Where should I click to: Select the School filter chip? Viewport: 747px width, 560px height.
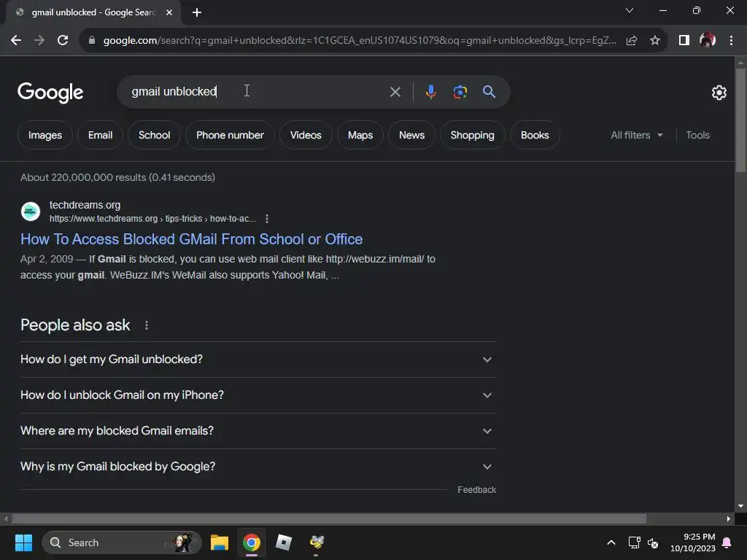point(155,135)
